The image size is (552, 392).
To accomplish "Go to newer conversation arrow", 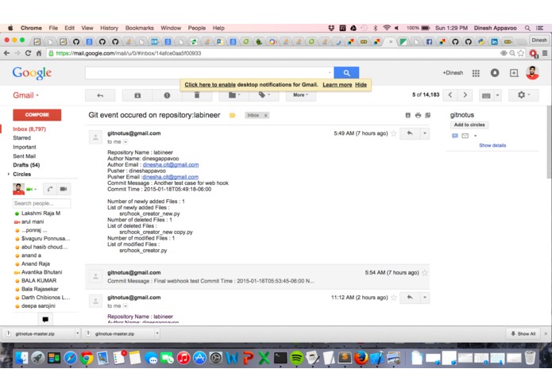I will click(450, 95).
